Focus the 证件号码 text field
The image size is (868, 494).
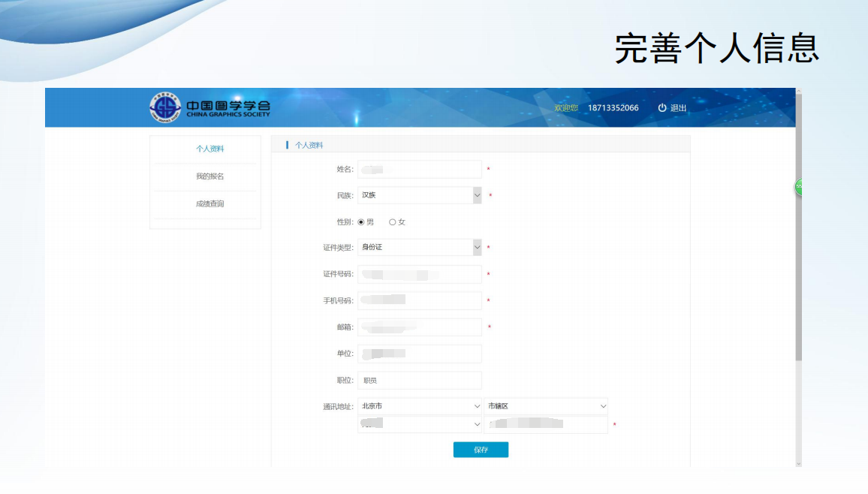click(x=420, y=275)
